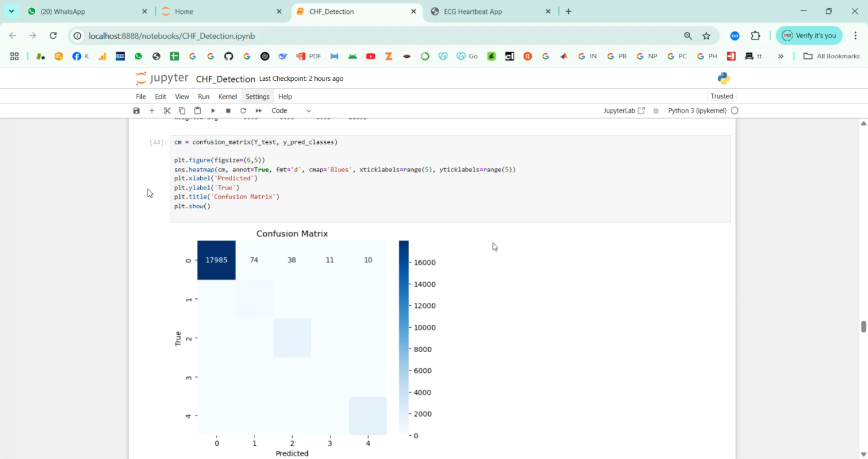Image resolution: width=868 pixels, height=459 pixels.
Task: Open the Kernel menu
Action: pos(227,97)
